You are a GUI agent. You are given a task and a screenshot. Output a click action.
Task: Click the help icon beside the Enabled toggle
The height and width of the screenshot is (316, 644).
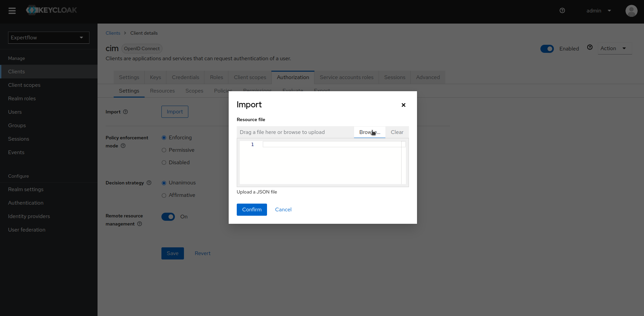point(590,47)
